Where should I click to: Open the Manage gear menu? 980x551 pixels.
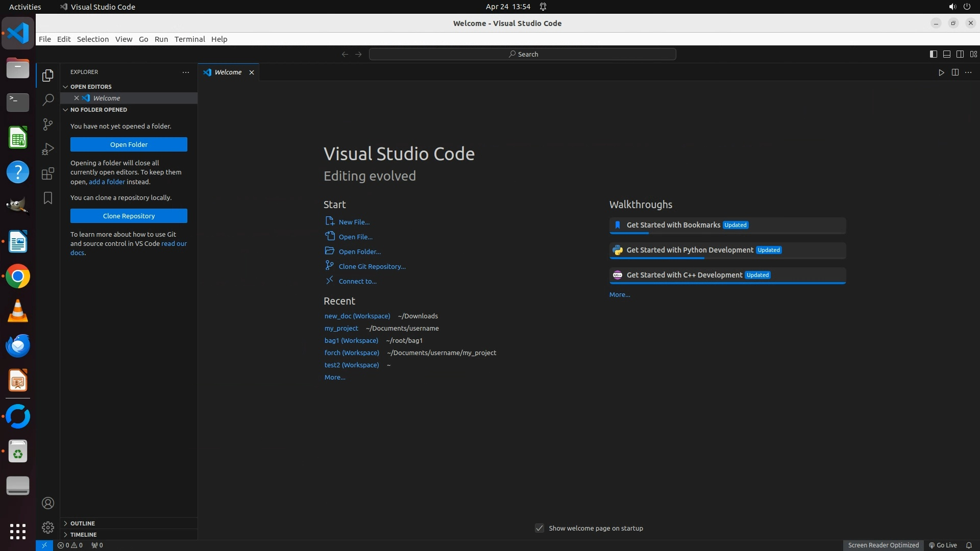pos(48,527)
